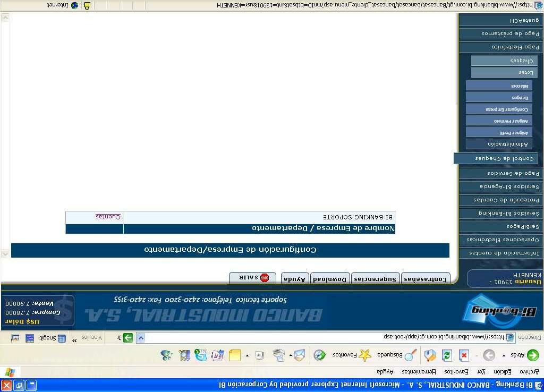The image size is (544, 392).
Task: Click the Internet zone globe icon
Action: [x=74, y=5]
